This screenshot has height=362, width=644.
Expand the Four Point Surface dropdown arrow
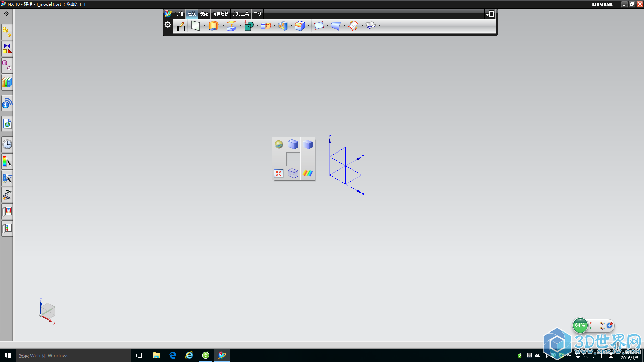(x=328, y=26)
